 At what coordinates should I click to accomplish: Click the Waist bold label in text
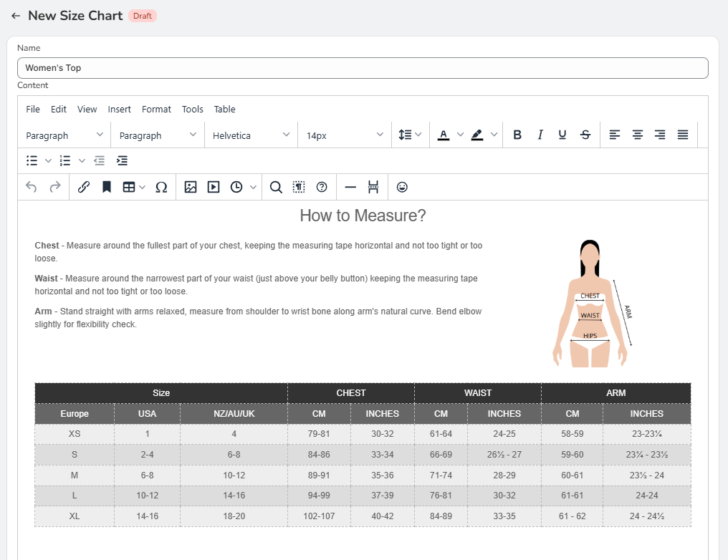pyautogui.click(x=46, y=279)
